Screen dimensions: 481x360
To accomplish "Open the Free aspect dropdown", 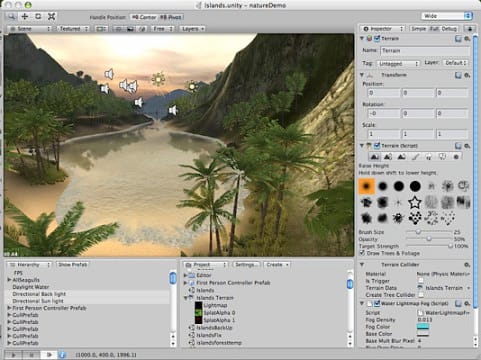I will [x=163, y=29].
